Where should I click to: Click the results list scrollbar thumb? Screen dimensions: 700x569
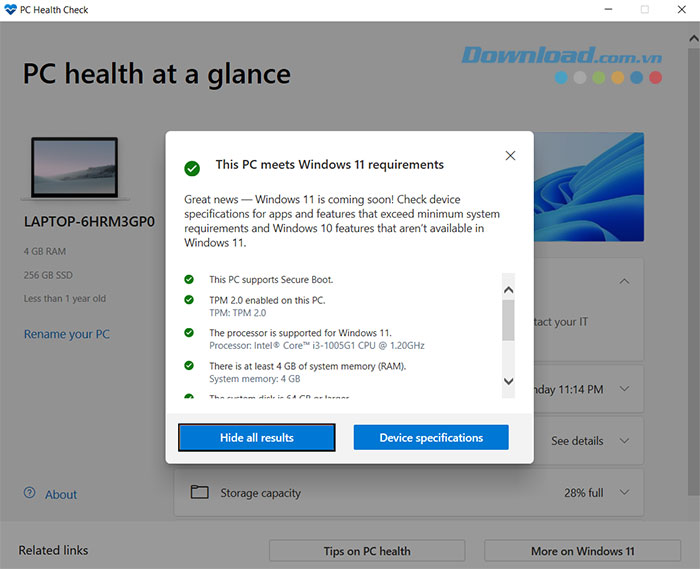508,320
